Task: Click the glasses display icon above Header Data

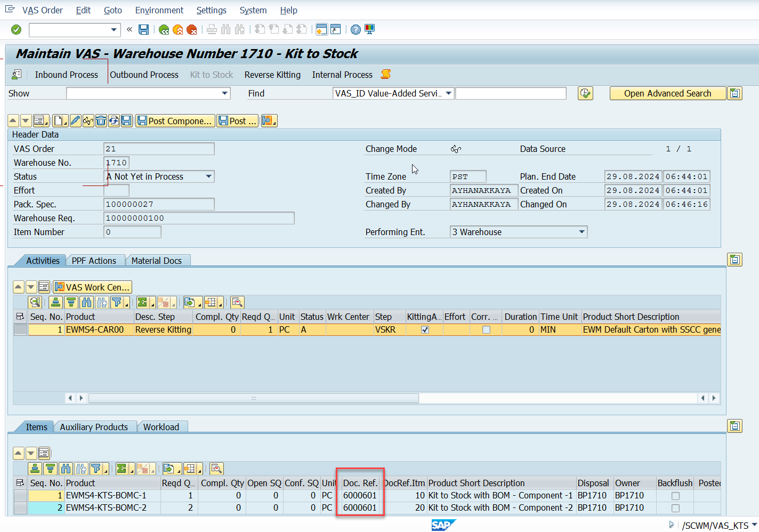Action: (88, 121)
